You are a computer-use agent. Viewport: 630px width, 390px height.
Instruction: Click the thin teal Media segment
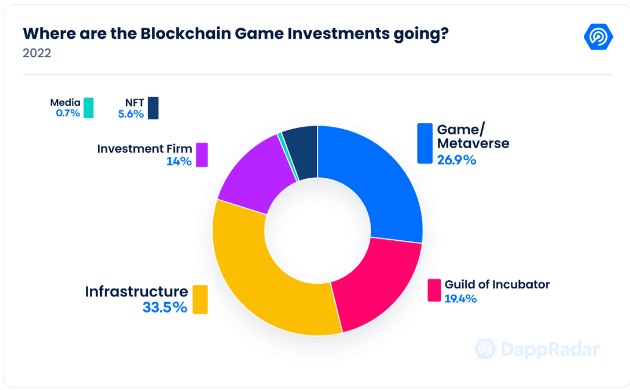[x=288, y=157]
